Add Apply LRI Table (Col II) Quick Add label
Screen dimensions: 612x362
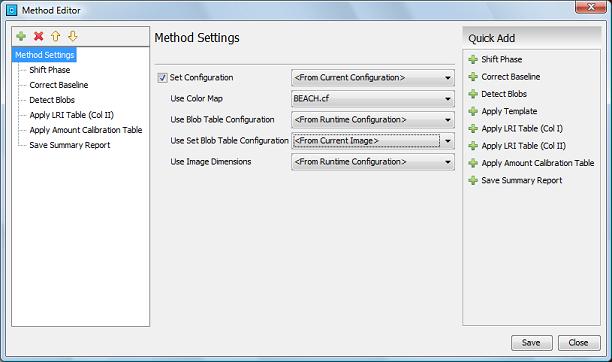click(523, 146)
